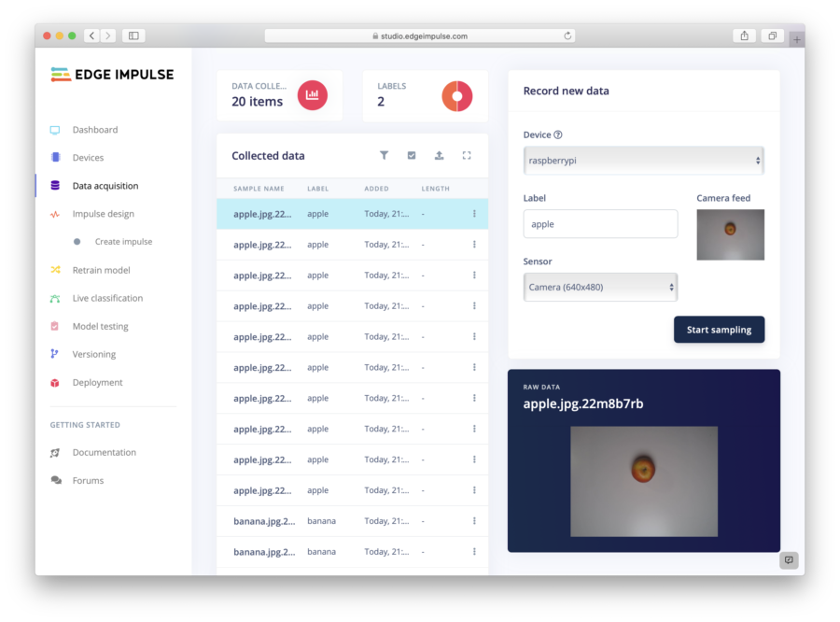Click the Device help question mark icon
This screenshot has width=840, height=622.
tap(558, 135)
